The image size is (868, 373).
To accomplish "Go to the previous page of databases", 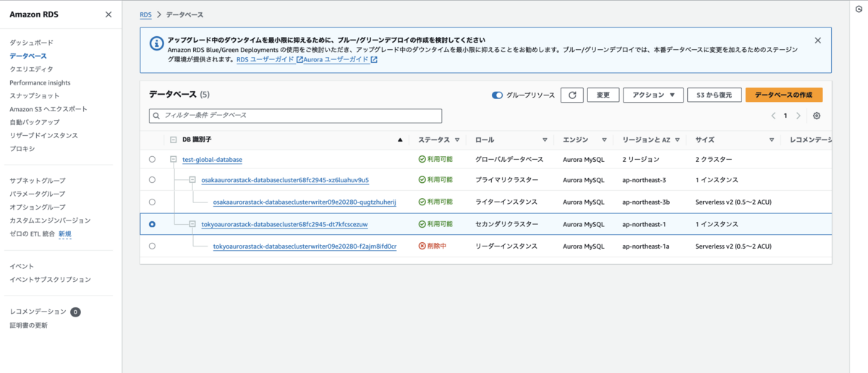I will 773,116.
